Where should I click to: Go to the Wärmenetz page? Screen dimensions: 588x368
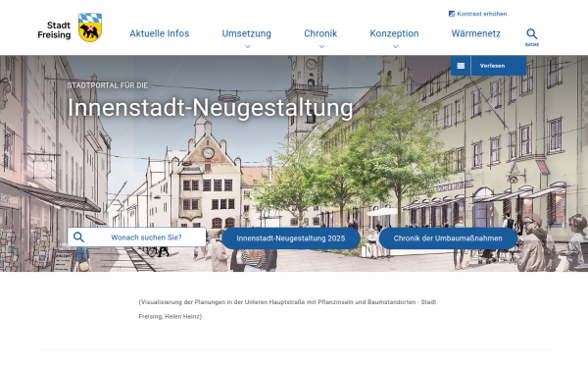[476, 33]
